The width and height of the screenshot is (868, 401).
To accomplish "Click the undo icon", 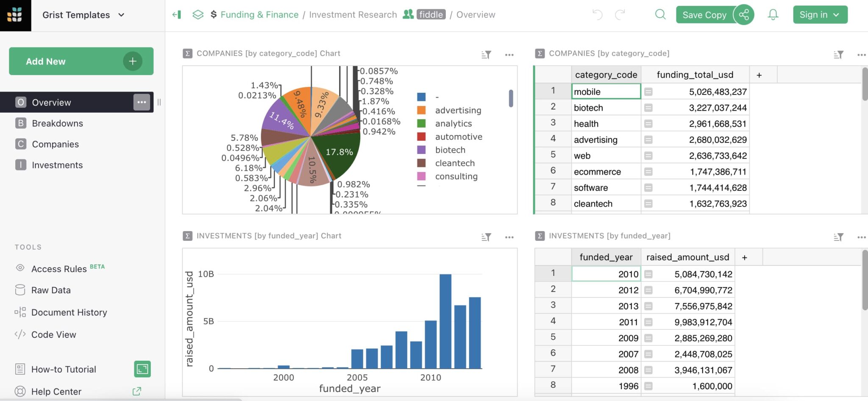I will (598, 14).
